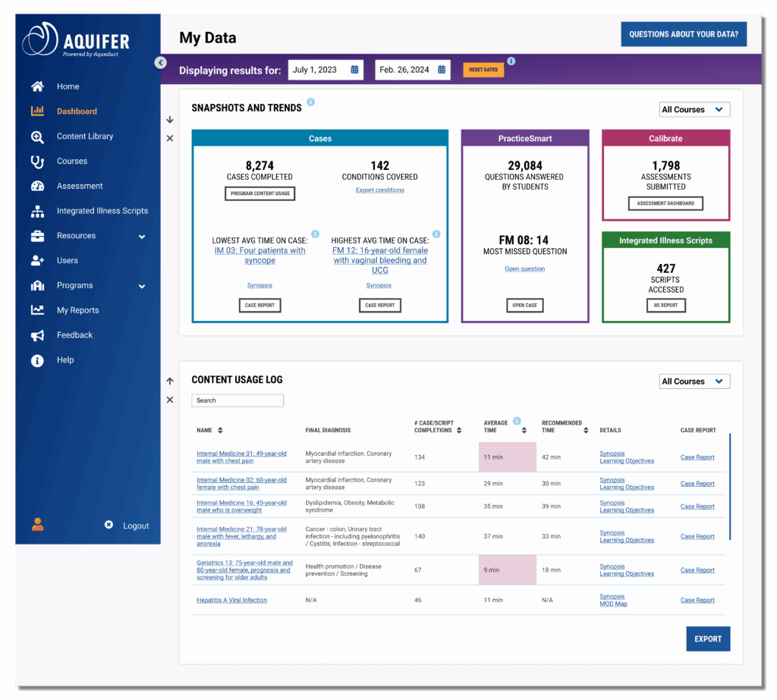Go to Content Library menu item
The width and height of the screenshot is (777, 700).
point(85,137)
